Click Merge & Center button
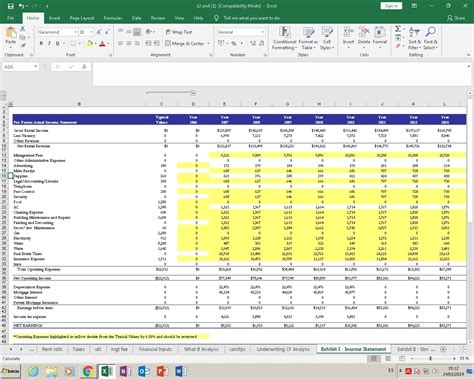Viewport: 474px width, 379px height. coord(187,43)
